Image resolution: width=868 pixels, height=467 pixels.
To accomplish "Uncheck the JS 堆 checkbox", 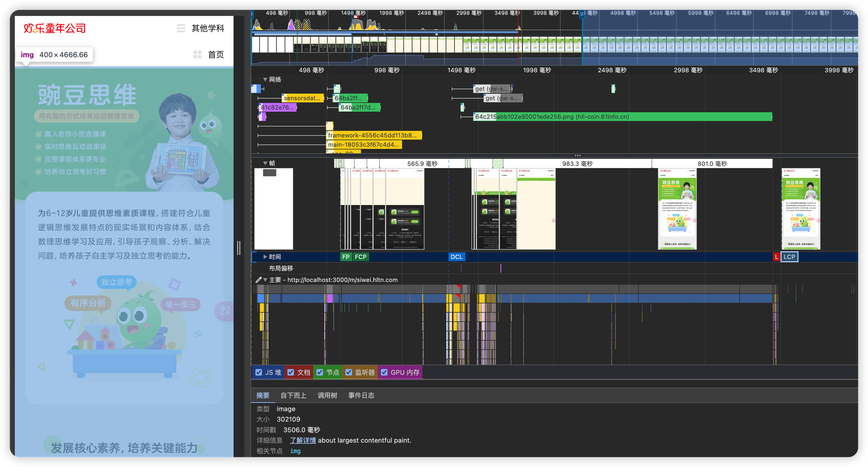I will pyautogui.click(x=259, y=372).
